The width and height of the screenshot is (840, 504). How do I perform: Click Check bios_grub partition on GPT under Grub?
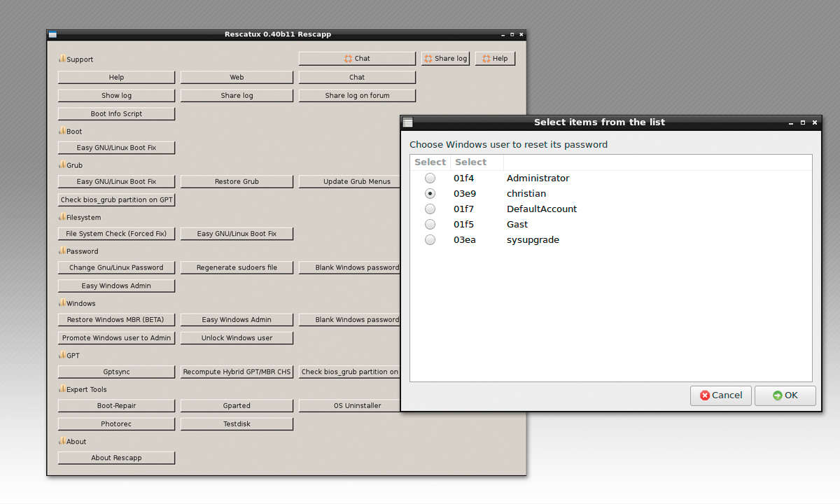(116, 200)
